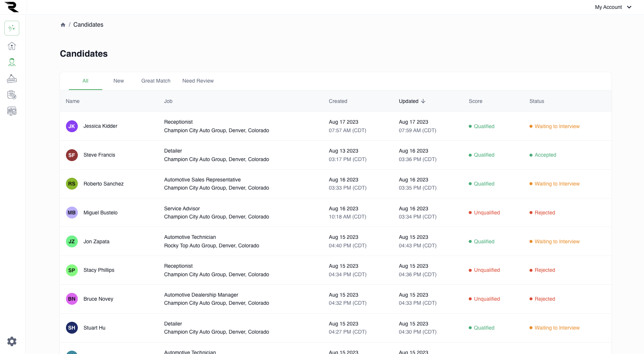The width and height of the screenshot is (644, 354).
Task: Open Candidates from the breadcrumb trail
Action: tap(88, 24)
